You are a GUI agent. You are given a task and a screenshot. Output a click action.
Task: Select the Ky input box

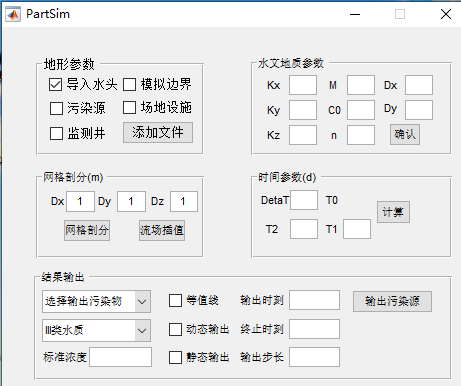(303, 110)
